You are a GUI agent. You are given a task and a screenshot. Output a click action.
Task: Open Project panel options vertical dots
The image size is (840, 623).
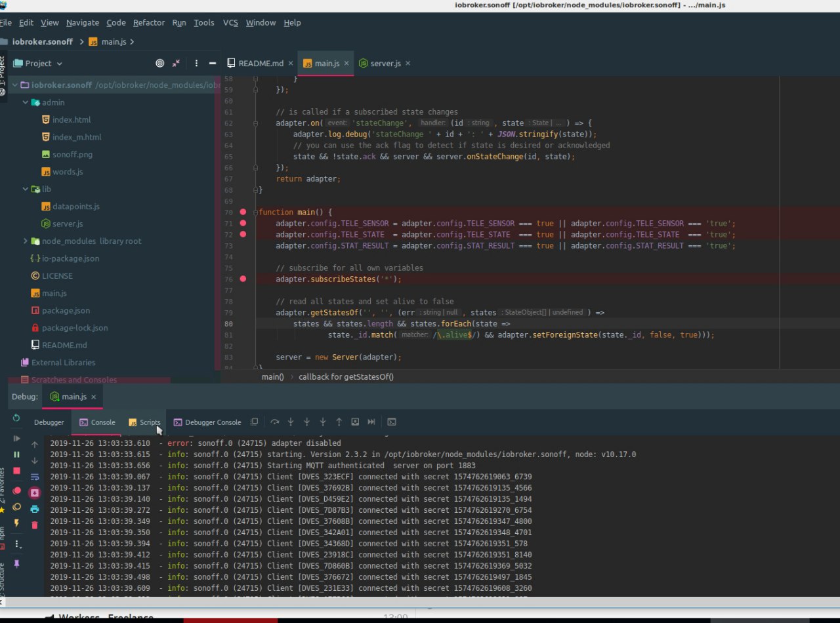pyautogui.click(x=196, y=63)
